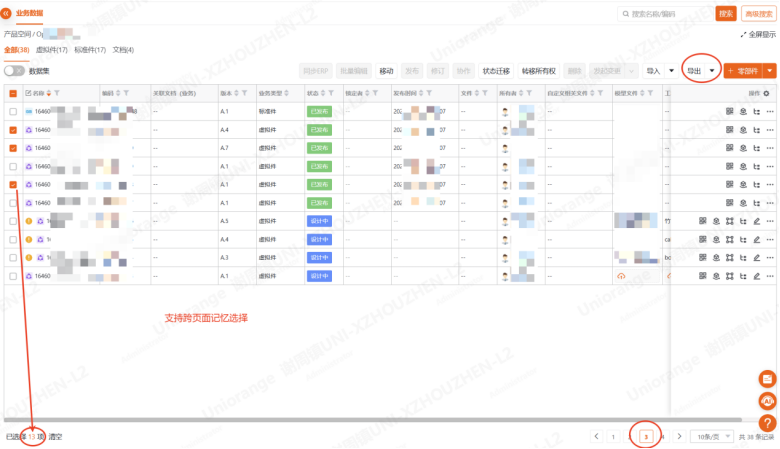Open more actions (⋯) in first row
Viewport: 780px width, 449px height.
click(x=769, y=112)
